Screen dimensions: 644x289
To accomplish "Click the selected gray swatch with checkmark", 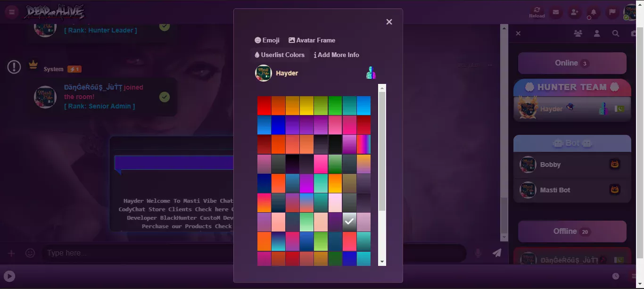I will [349, 222].
